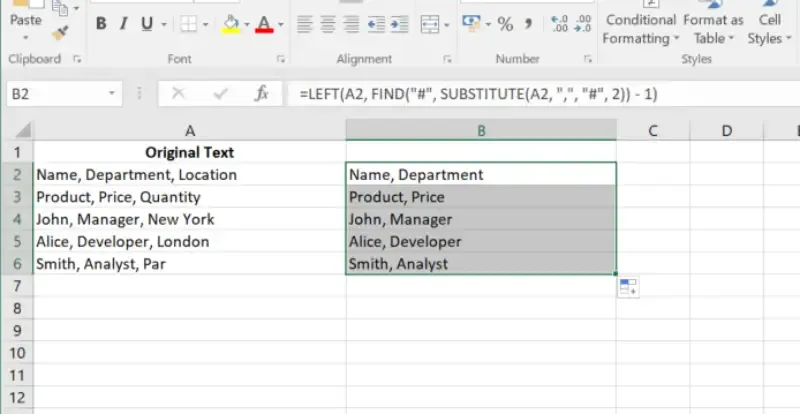Open Conditional Formatting menu

point(641,29)
